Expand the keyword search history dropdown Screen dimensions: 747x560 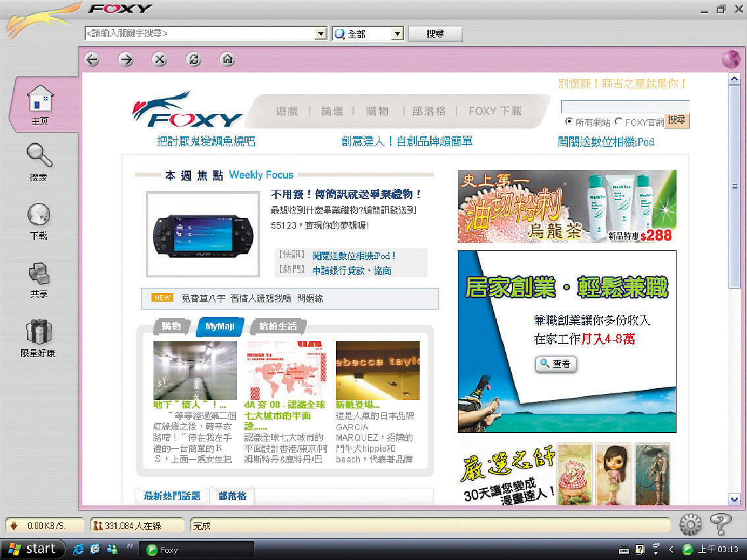321,33
